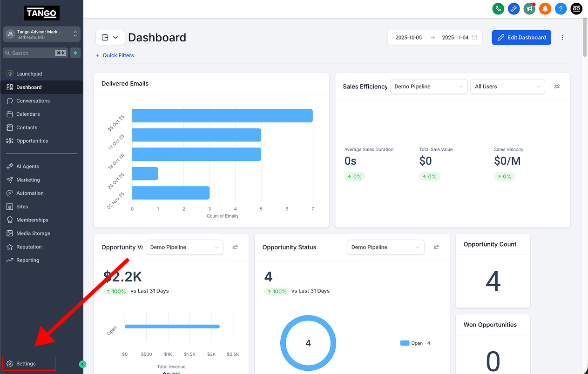Viewport: 588px width, 374px height.
Task: Click the sidebar Search field
Action: [x=35, y=53]
